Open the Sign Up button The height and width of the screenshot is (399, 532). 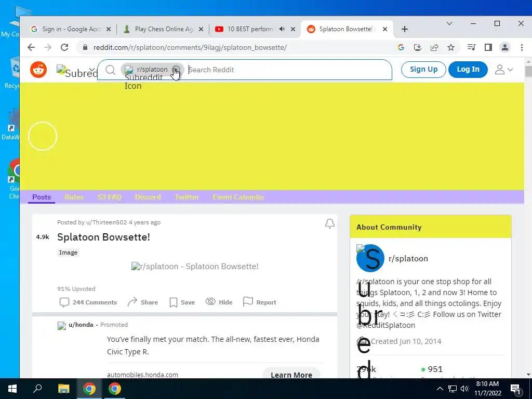(x=423, y=69)
